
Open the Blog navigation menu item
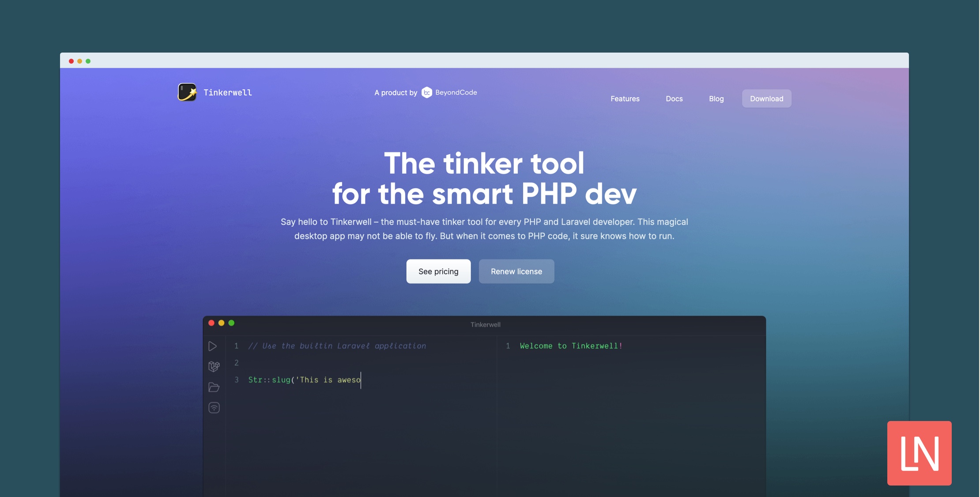point(716,98)
